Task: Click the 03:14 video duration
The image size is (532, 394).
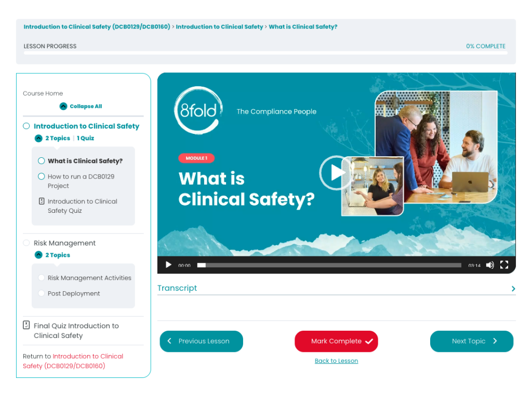Action: point(474,265)
